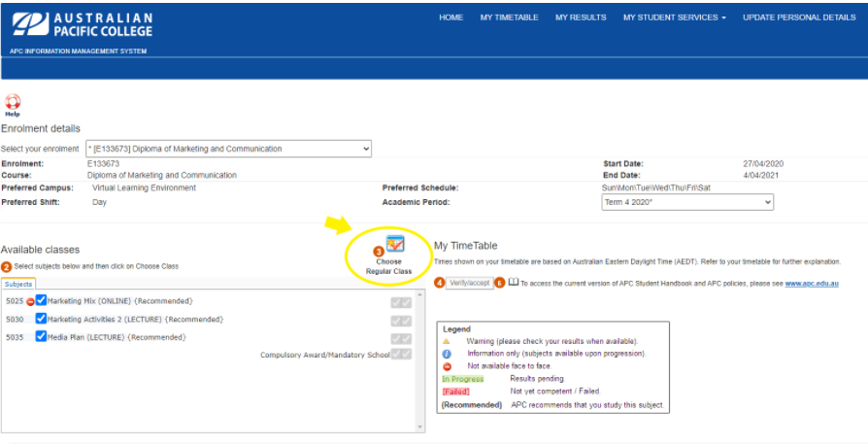The width and height of the screenshot is (868, 445).
Task: Click the Compulsory Award/Mandatory School label
Action: [325, 355]
